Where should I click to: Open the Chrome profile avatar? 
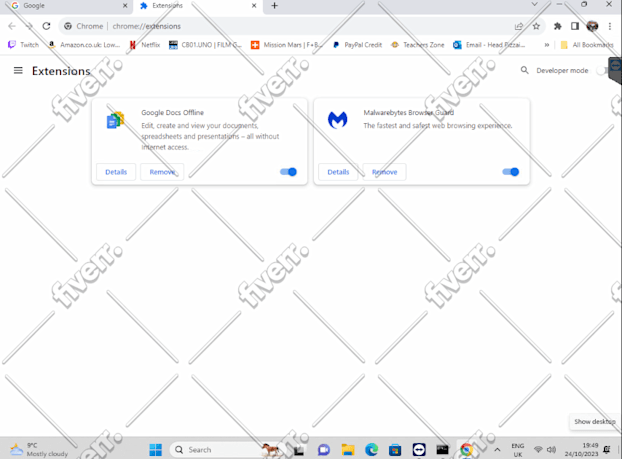(592, 26)
